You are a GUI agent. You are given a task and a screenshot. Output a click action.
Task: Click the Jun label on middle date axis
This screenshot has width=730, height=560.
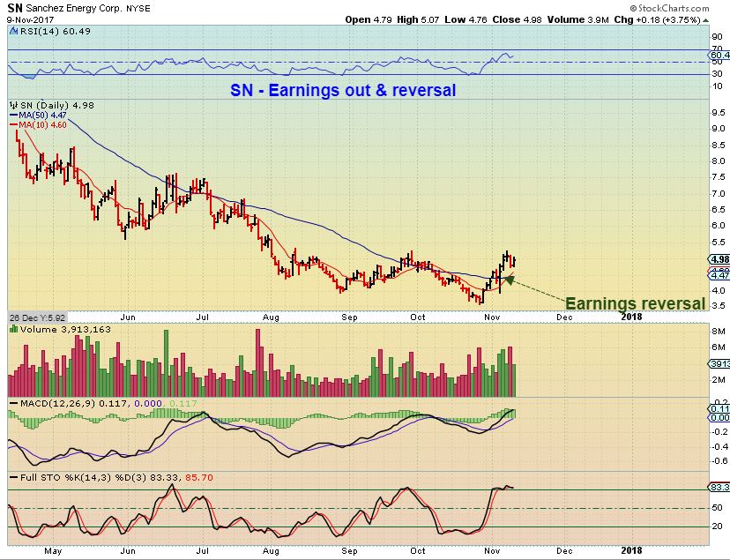[128, 317]
